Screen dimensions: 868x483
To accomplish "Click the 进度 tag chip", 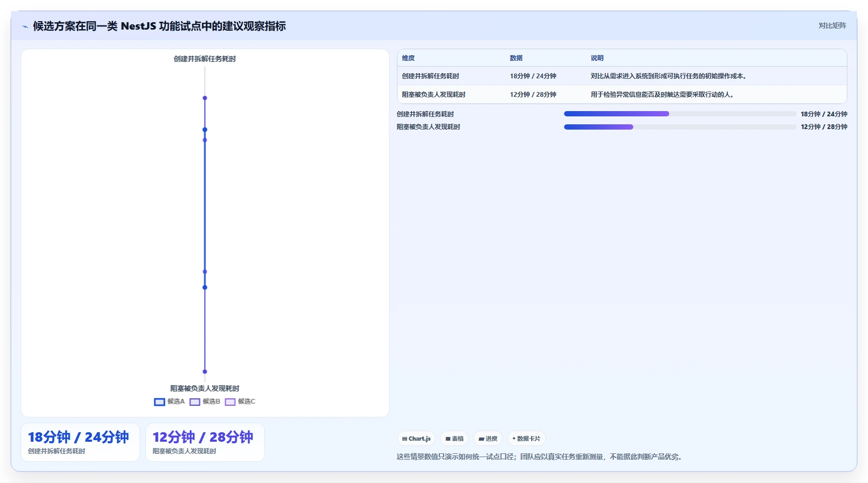I will coord(488,439).
